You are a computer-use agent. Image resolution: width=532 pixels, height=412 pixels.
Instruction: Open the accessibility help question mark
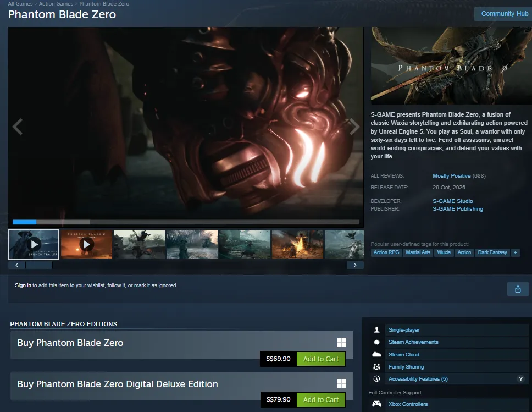520,378
